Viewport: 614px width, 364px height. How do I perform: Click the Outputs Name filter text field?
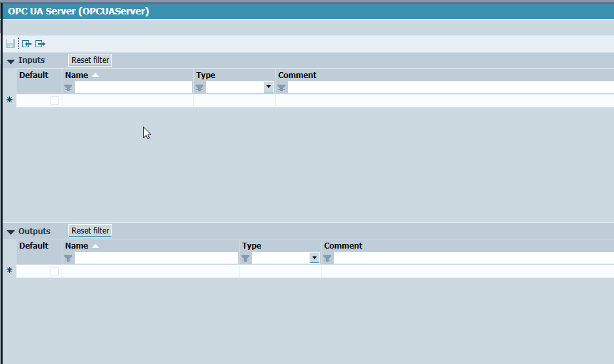(156, 258)
